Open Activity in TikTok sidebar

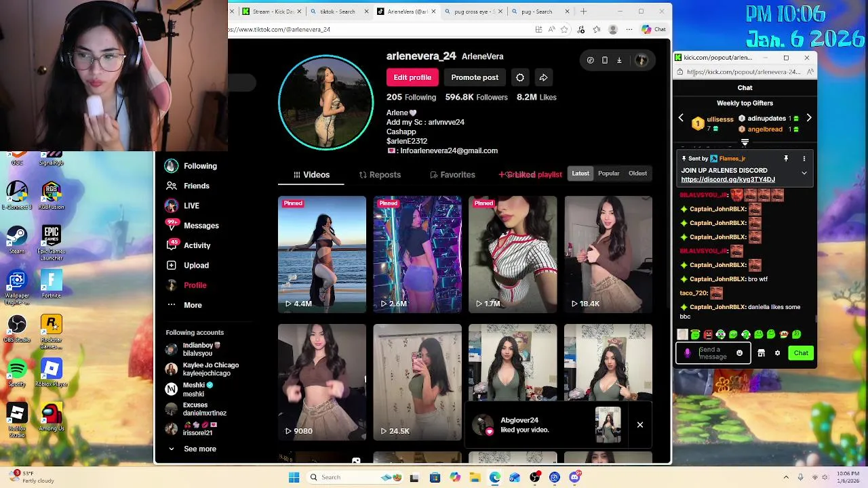[x=189, y=245]
